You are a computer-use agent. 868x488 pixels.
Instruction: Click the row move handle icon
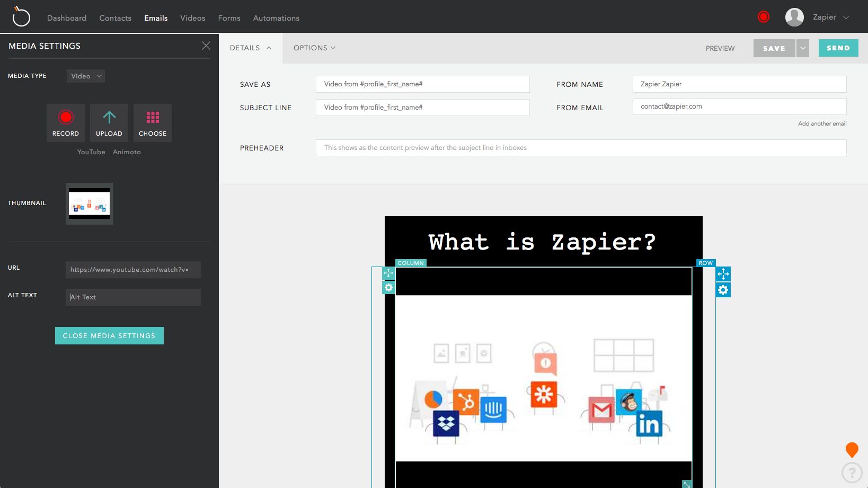tap(723, 274)
